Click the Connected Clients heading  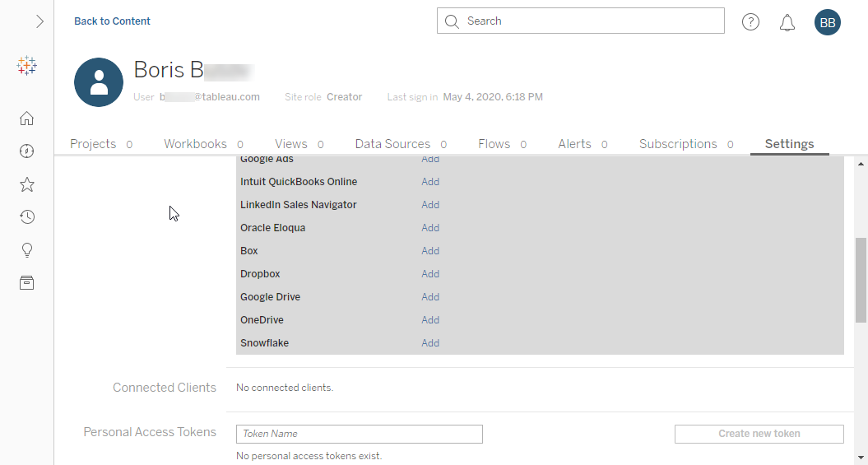point(165,388)
